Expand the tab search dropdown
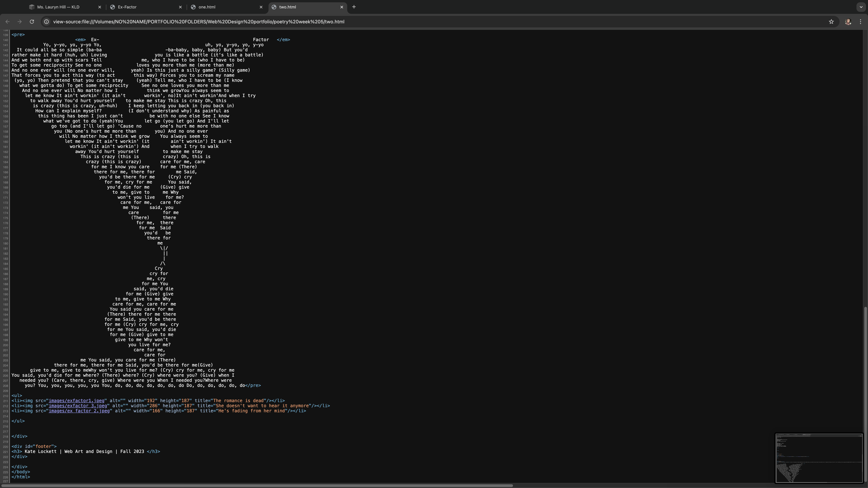The height and width of the screenshot is (488, 868). pos(861,7)
